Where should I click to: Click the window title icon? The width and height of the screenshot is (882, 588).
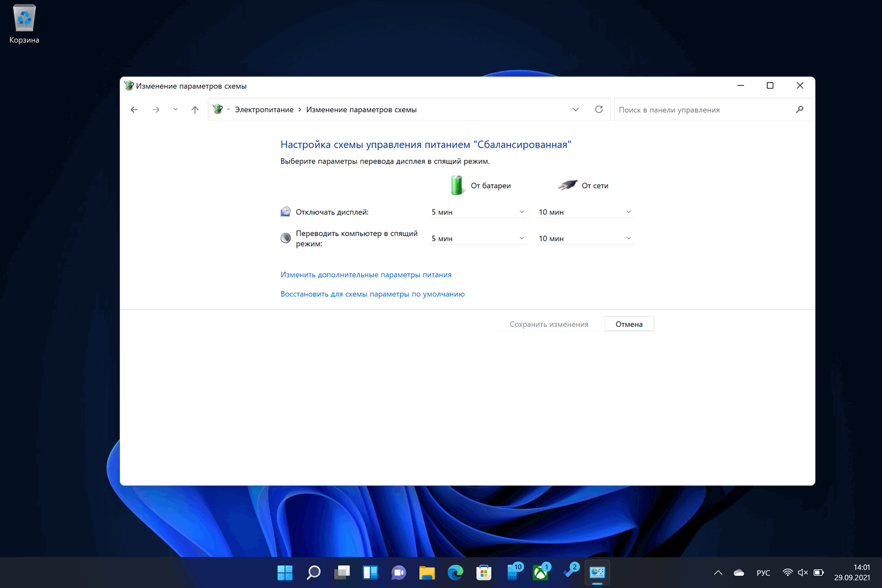[x=129, y=86]
